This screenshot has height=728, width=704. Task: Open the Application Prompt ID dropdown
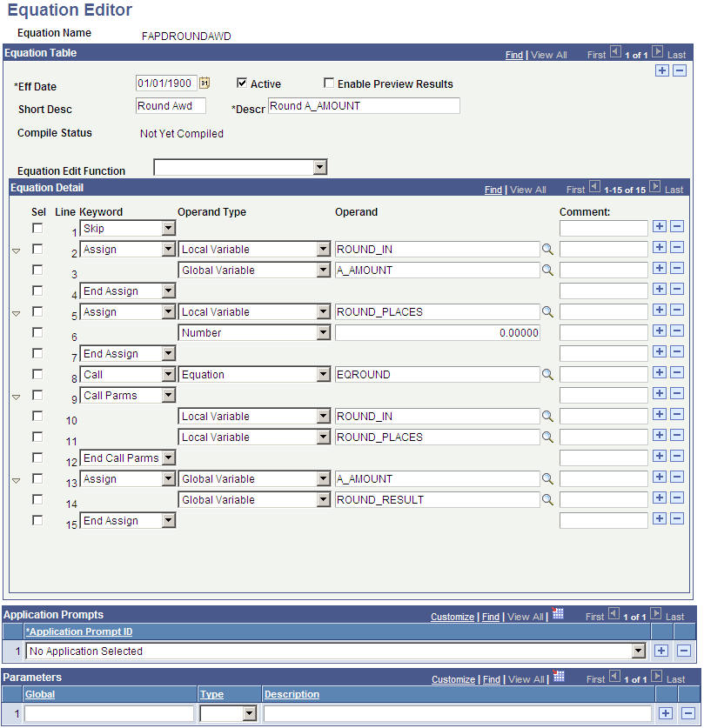(x=637, y=651)
